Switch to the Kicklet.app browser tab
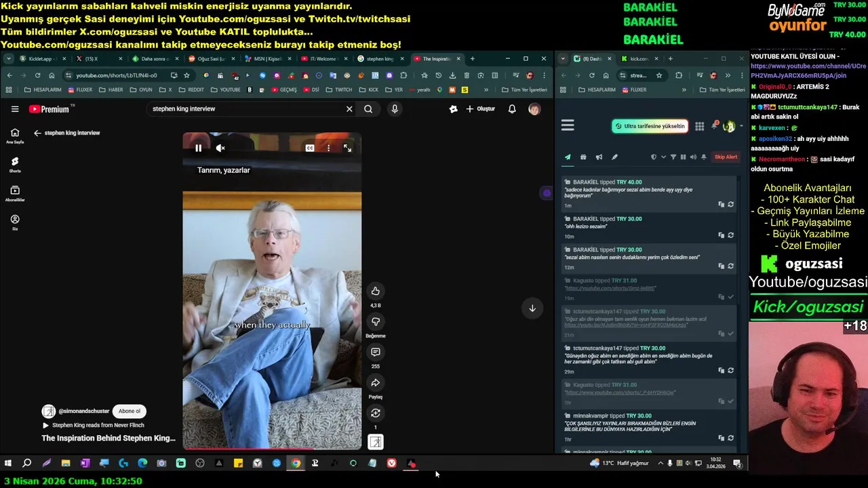The width and height of the screenshot is (868, 488). click(x=42, y=58)
